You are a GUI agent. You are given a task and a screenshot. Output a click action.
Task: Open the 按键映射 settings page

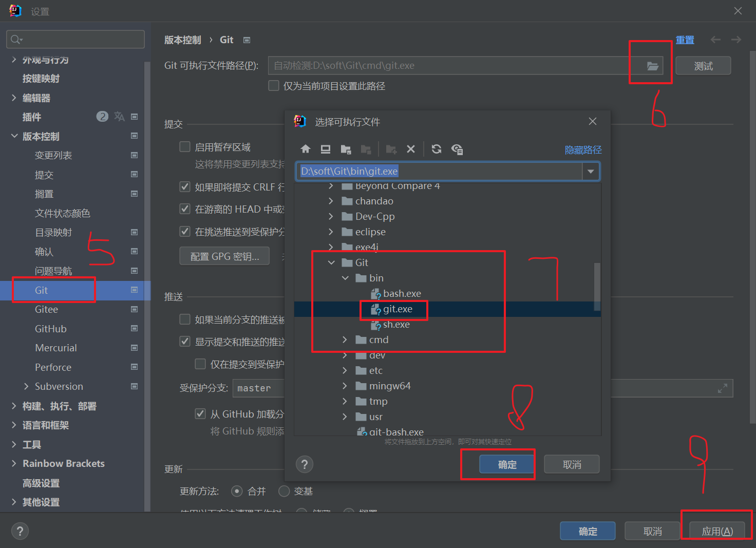coord(41,79)
